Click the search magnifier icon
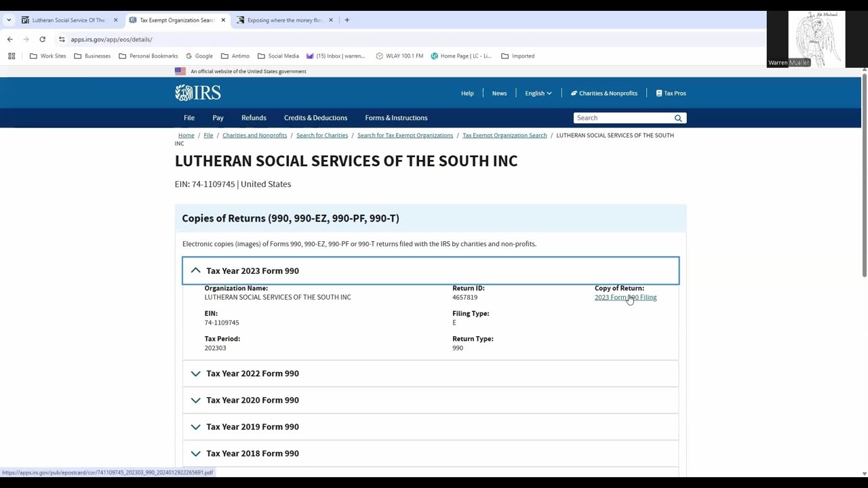Screen dimensions: 868x488 click(x=678, y=118)
